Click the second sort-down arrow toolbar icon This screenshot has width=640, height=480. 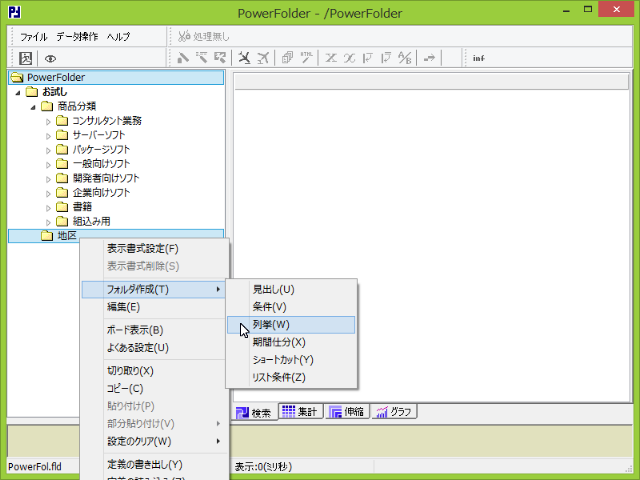tap(386, 58)
